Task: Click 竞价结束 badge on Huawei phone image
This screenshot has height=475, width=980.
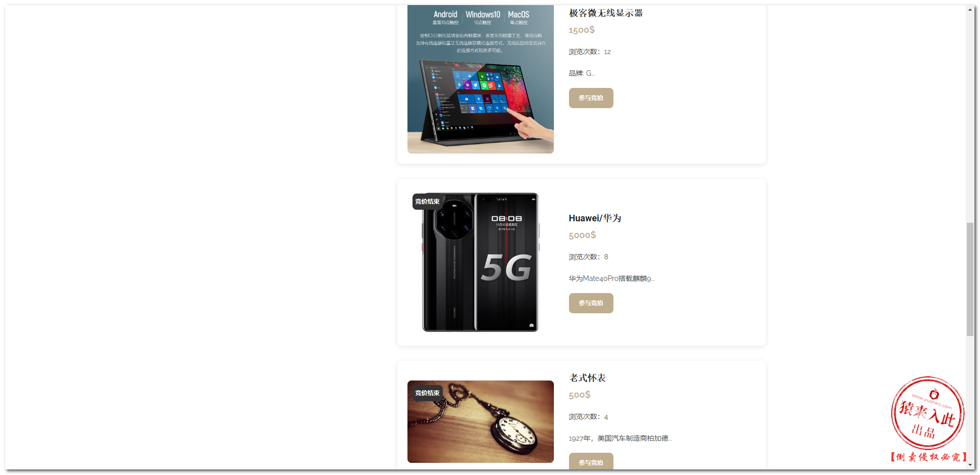Action: pyautogui.click(x=427, y=202)
